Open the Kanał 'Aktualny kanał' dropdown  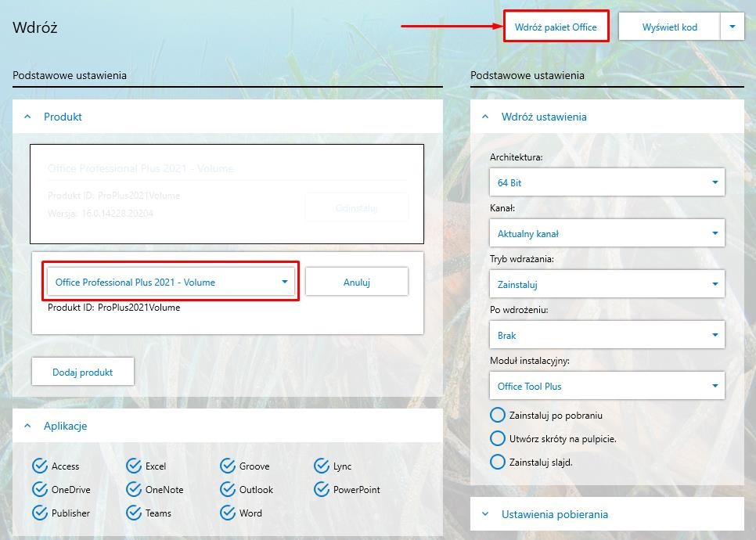[607, 233]
